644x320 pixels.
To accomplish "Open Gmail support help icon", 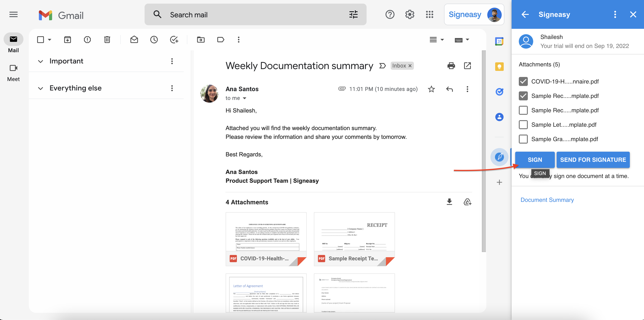I will pyautogui.click(x=390, y=14).
